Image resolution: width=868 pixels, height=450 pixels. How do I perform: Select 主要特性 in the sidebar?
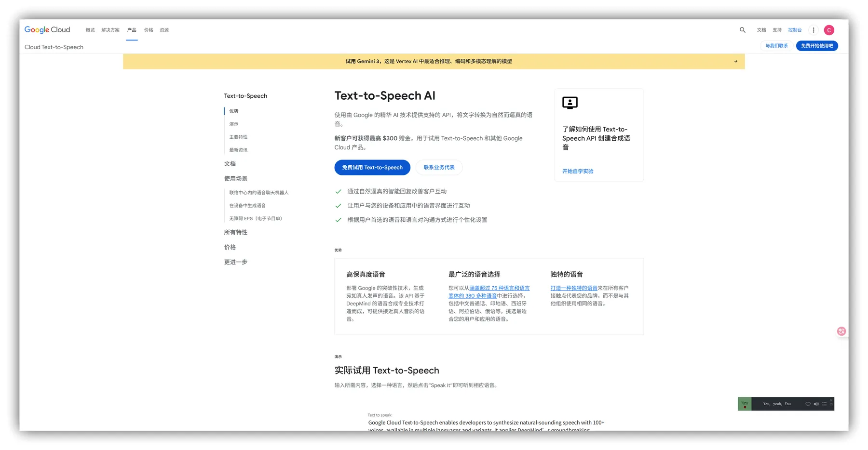pos(238,137)
